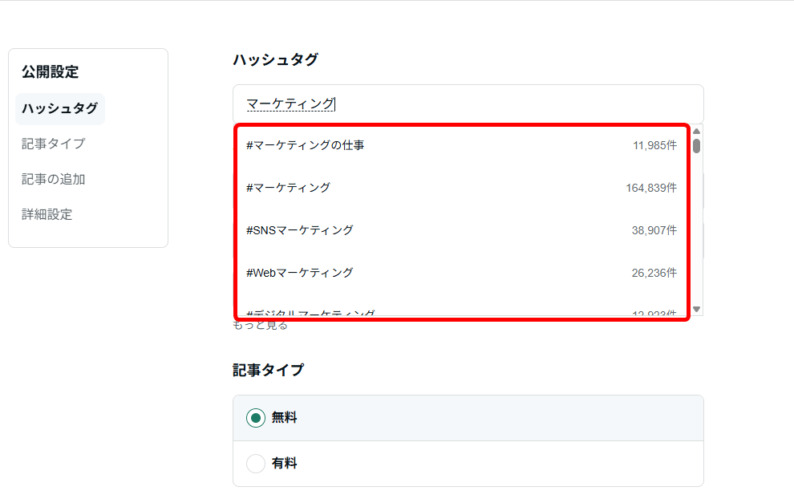
Task: Choose the #Webマーケティング hashtag suggestion
Action: (x=299, y=272)
